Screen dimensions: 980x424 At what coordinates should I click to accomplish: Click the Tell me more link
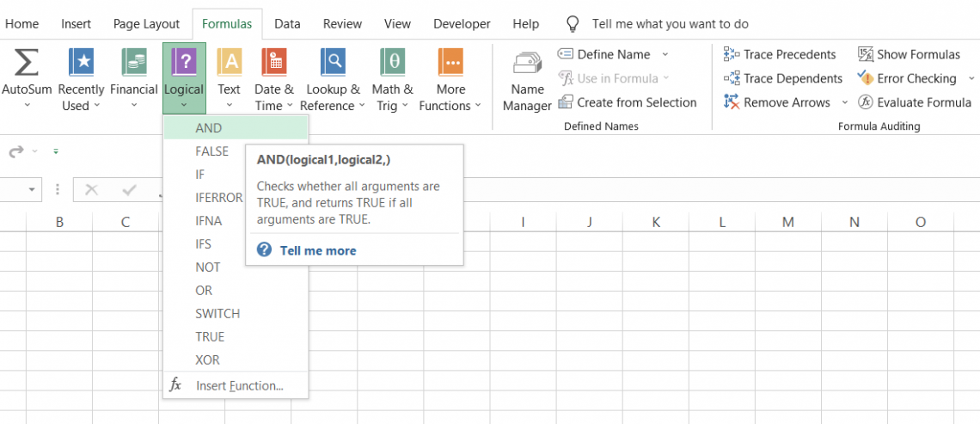tap(317, 250)
